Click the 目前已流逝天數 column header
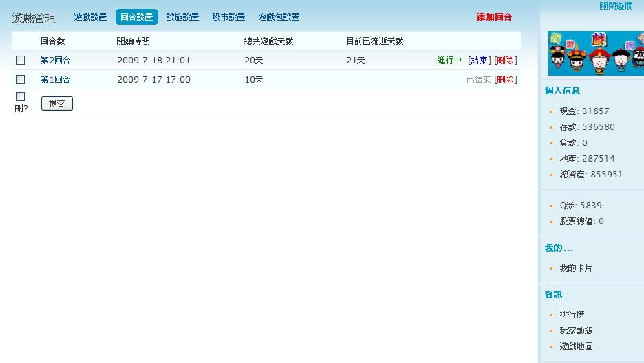This screenshot has height=363, width=644. tap(375, 41)
